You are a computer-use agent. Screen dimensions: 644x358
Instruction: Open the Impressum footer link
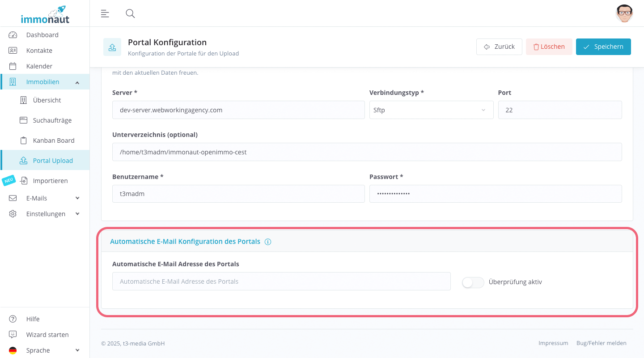tap(553, 343)
